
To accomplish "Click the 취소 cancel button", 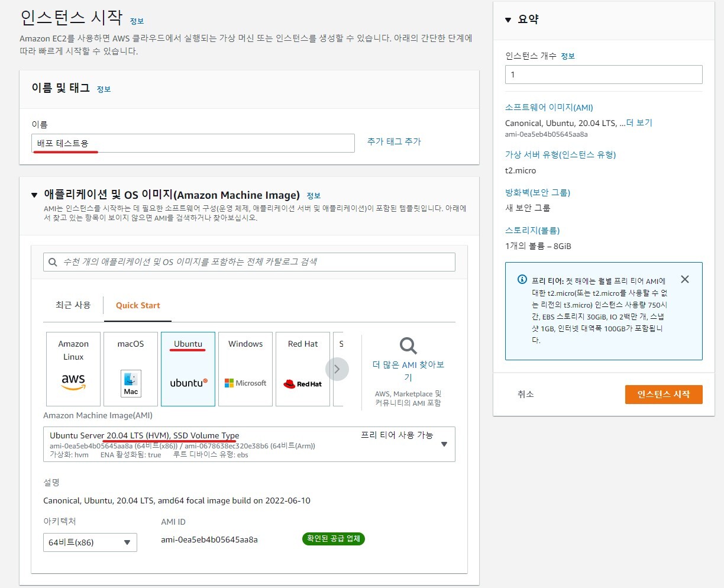I will (x=525, y=395).
